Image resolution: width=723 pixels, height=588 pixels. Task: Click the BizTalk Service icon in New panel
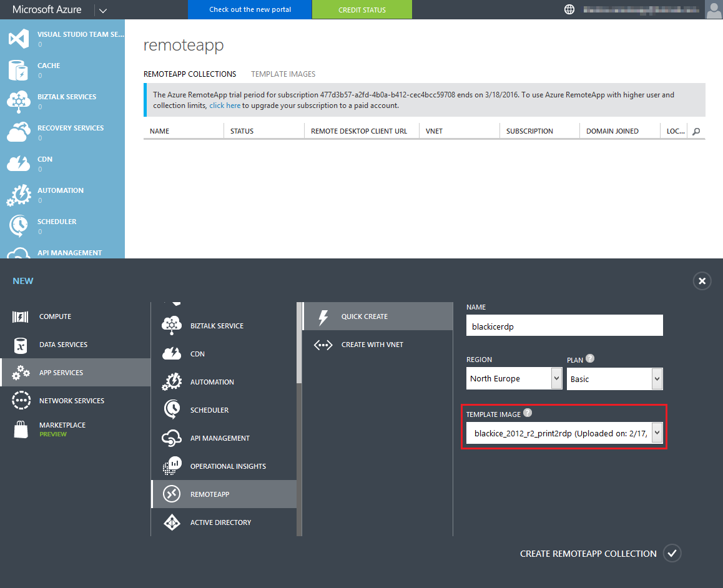coord(172,325)
